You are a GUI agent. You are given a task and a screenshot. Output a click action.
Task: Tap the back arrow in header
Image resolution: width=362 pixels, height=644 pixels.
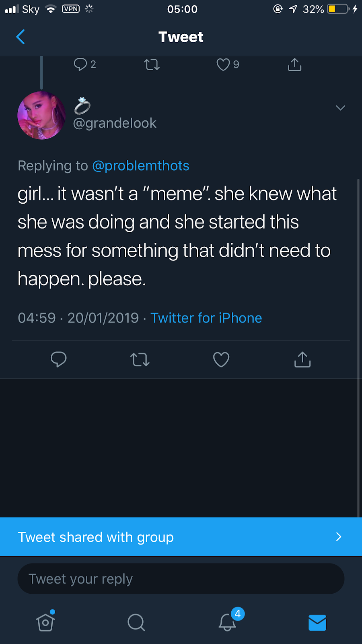click(21, 37)
